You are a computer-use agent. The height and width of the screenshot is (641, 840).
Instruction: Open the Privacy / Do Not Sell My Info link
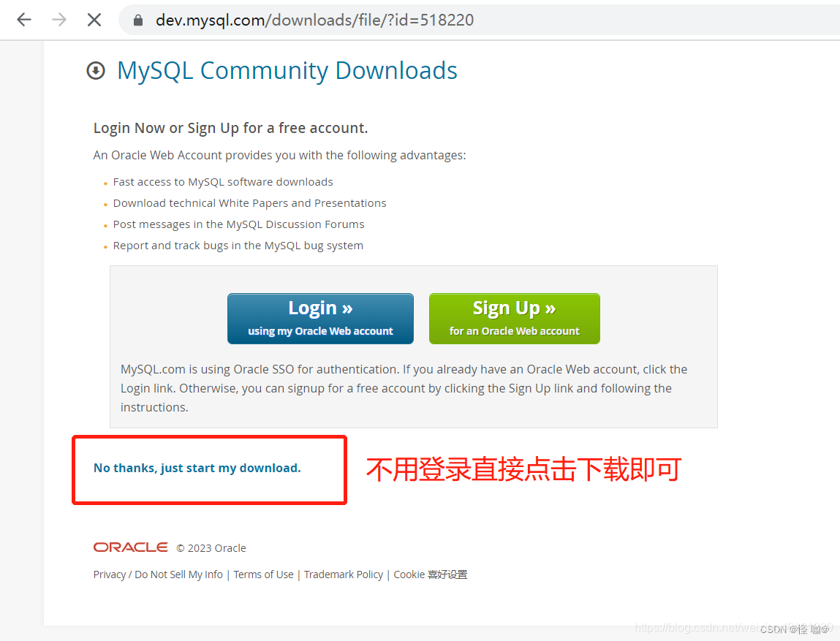pos(158,574)
